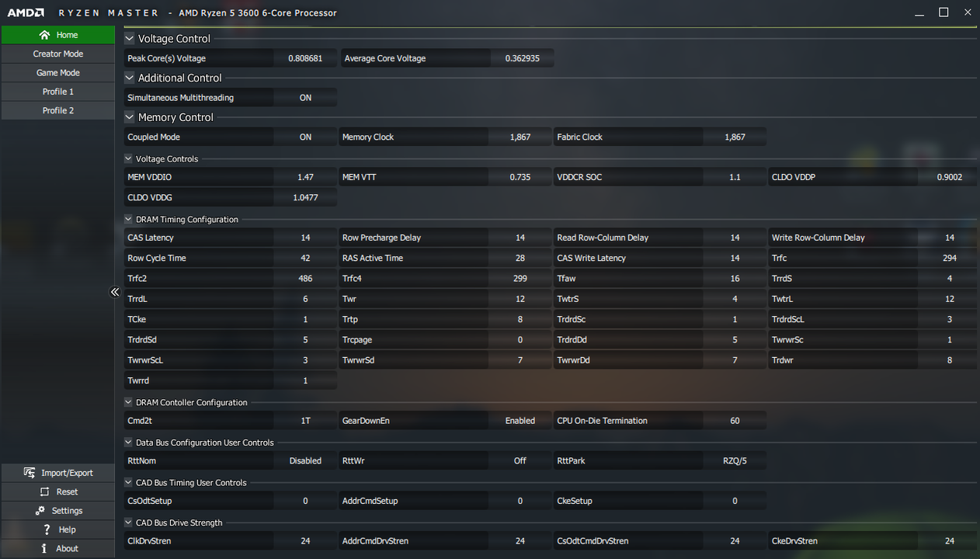Click the Trfc2 486 value
This screenshot has height=559, width=980.
point(305,278)
